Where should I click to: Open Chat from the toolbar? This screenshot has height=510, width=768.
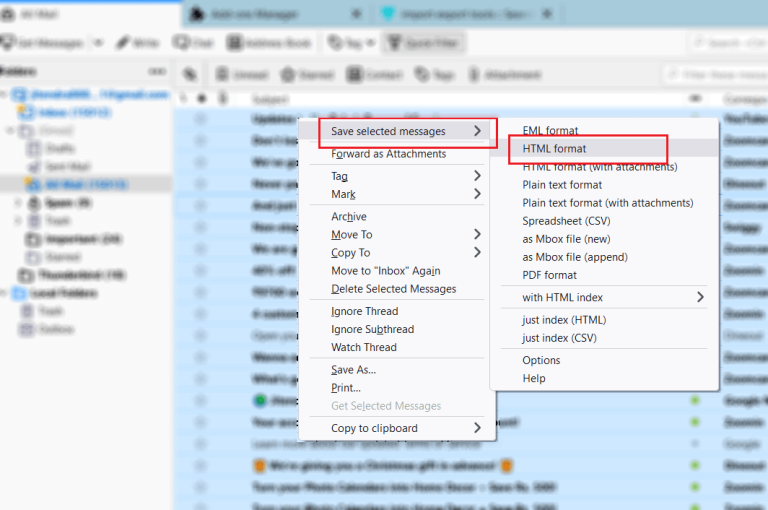tap(181, 43)
